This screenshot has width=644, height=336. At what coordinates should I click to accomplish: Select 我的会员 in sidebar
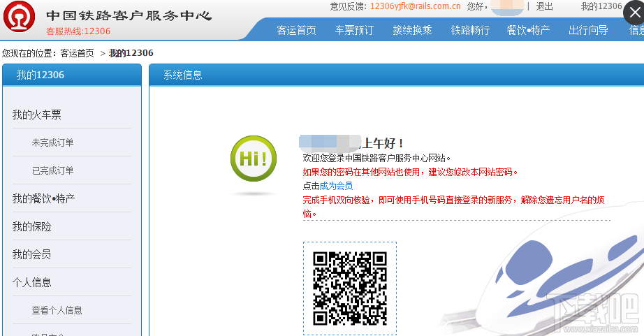tap(31, 254)
